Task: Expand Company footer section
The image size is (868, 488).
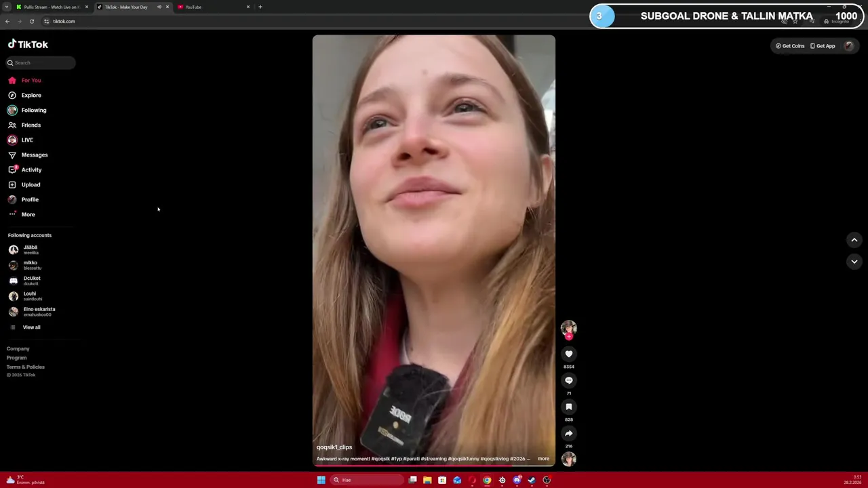Action: click(18, 348)
